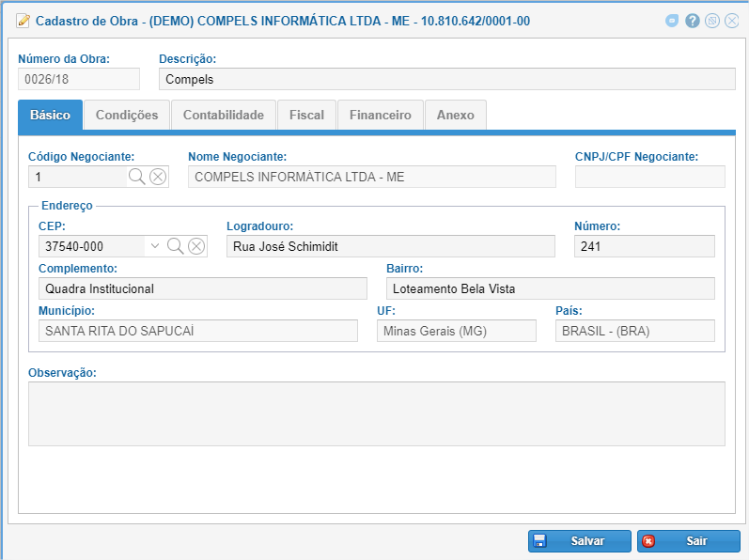Clear the CEP field with X icon
This screenshot has width=749, height=560.
click(x=196, y=246)
